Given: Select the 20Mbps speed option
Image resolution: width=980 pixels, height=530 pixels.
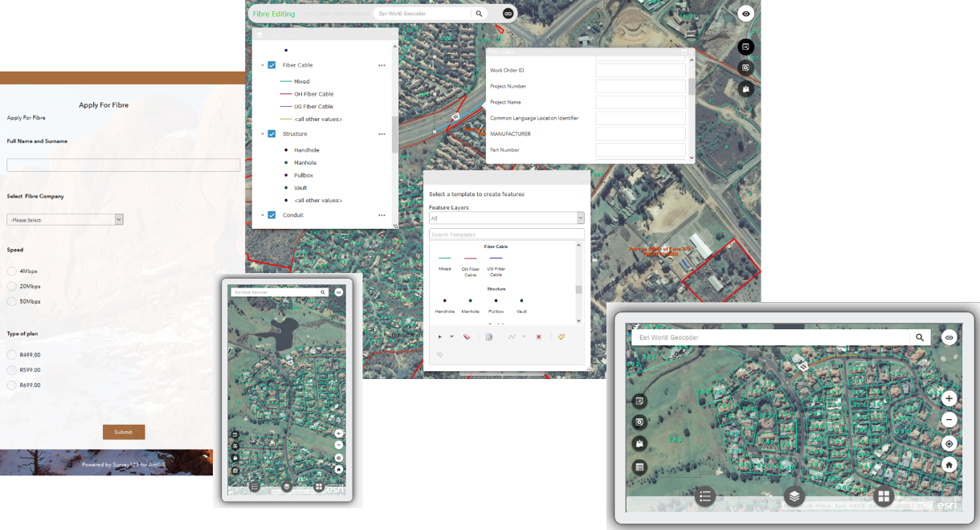Looking at the screenshot, I should click(12, 287).
